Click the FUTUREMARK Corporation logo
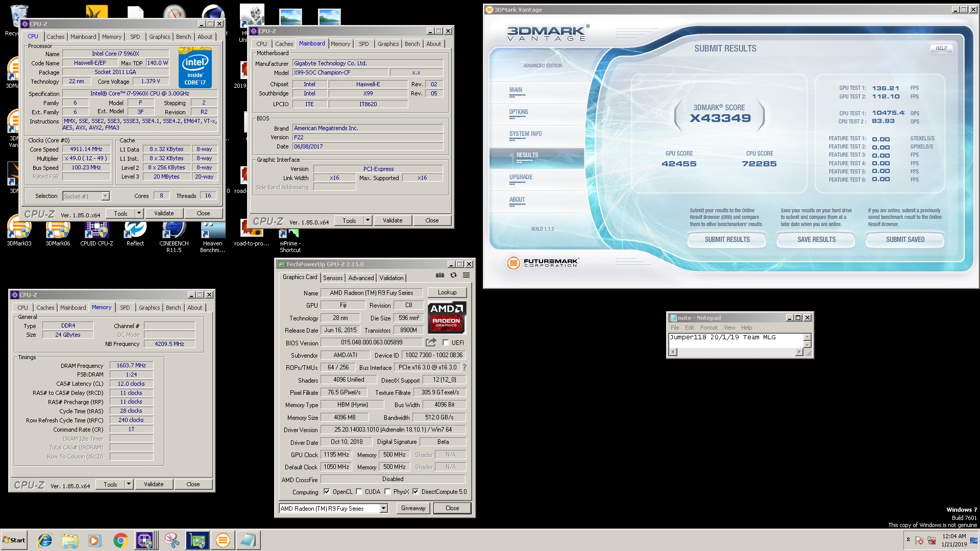 coord(543,263)
